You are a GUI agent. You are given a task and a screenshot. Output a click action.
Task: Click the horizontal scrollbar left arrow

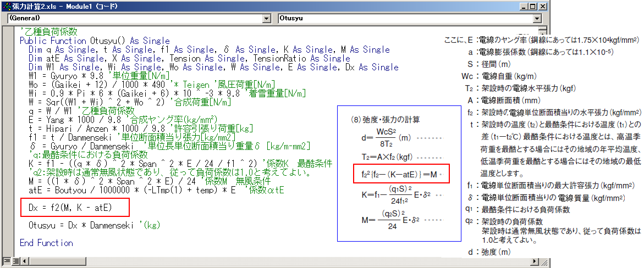tap(24, 261)
